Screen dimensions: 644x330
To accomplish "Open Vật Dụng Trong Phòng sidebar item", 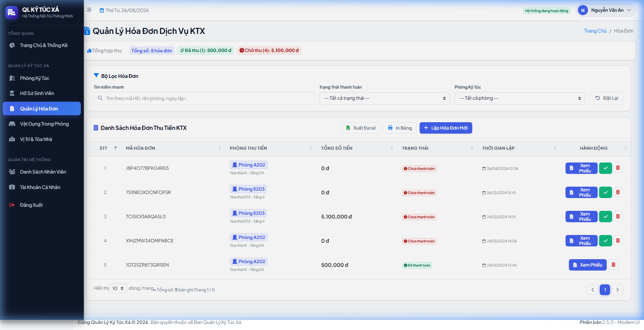I will [x=42, y=124].
